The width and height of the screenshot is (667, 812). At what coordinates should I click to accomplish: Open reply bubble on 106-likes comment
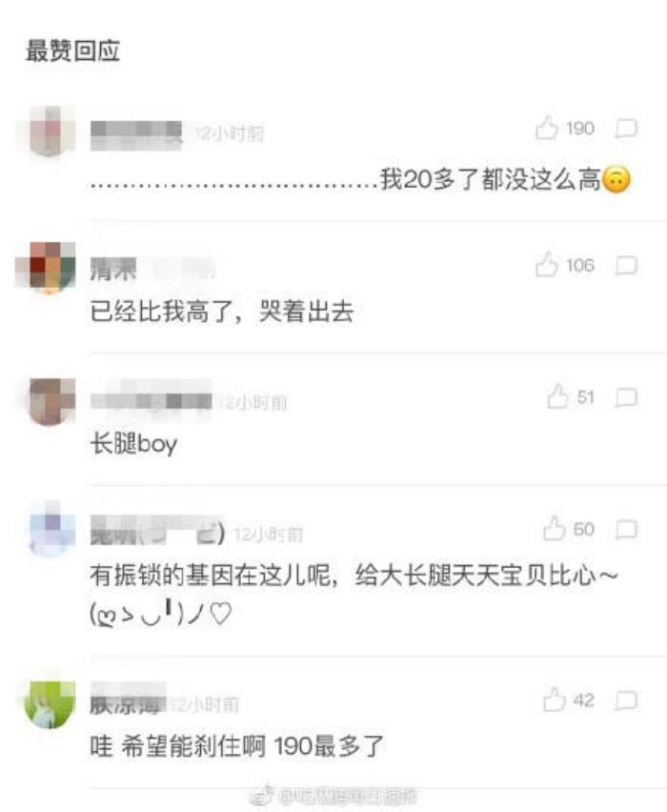(x=626, y=266)
